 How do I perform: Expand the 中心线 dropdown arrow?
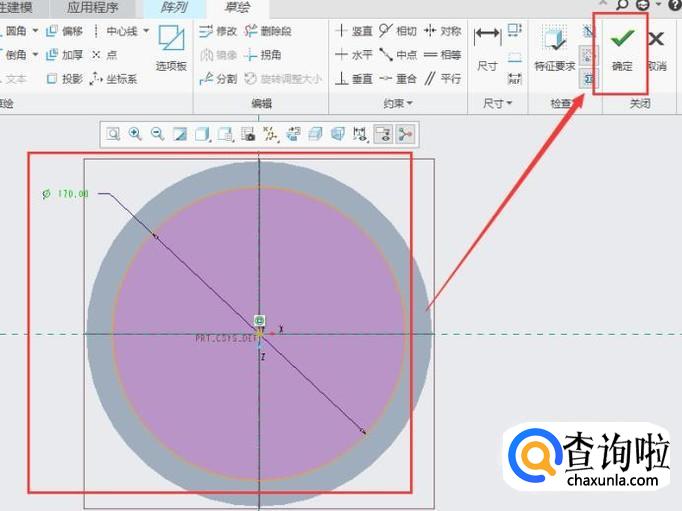pyautogui.click(x=146, y=31)
